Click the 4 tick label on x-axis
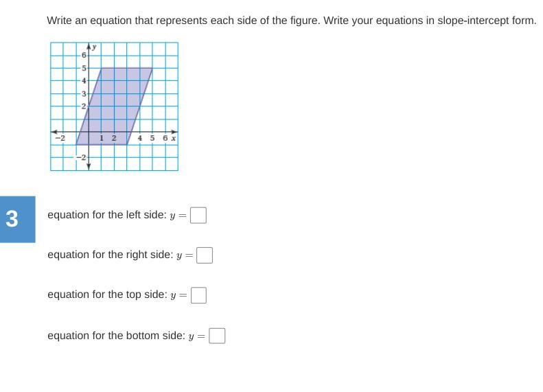The width and height of the screenshot is (543, 392). tap(140, 138)
